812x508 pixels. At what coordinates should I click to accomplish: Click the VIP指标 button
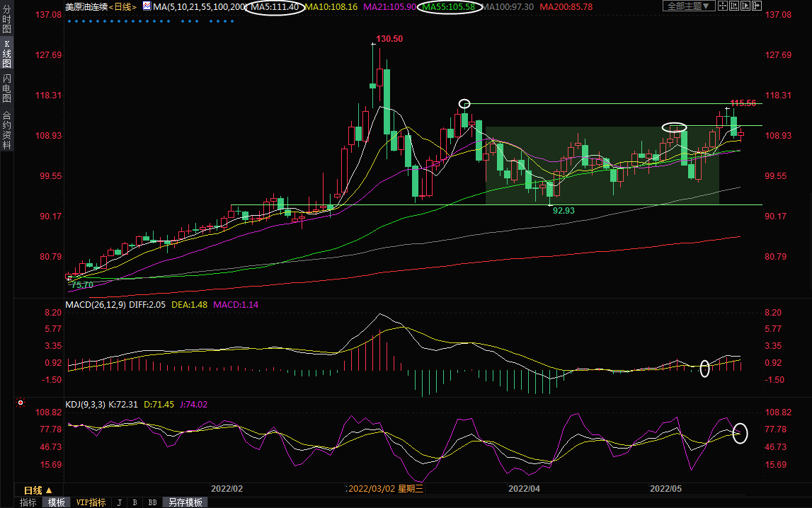tap(91, 502)
